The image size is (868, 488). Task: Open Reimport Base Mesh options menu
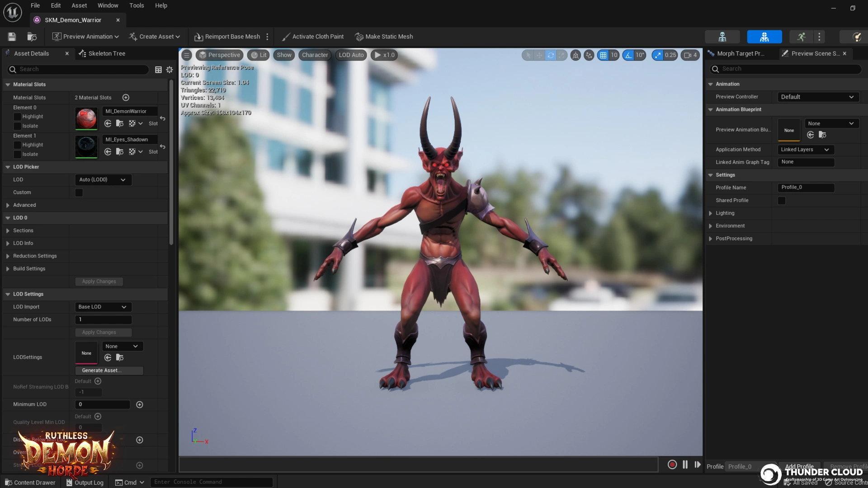click(x=267, y=37)
